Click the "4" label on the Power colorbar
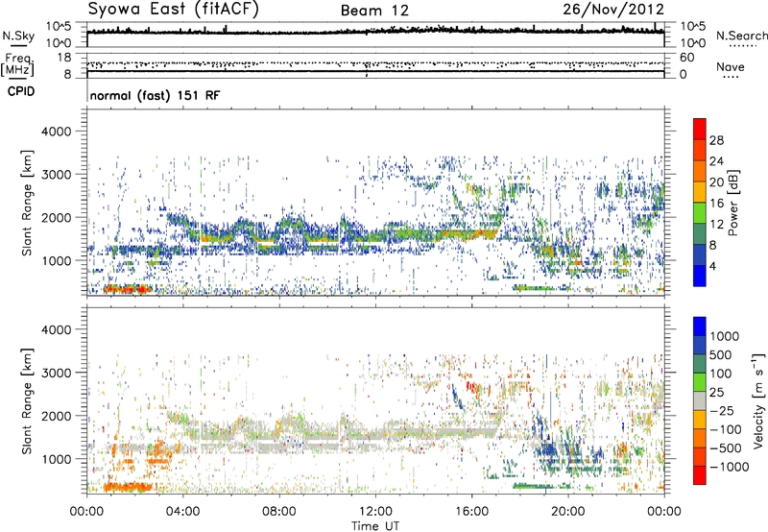This screenshot has height=532, width=768. [713, 266]
